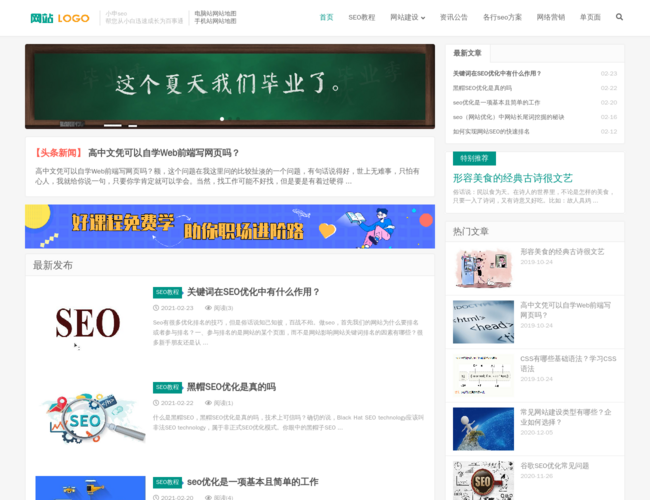The image size is (650, 500).
Task: Open post title seo优化是一项基本且简单的工作 in list
Action: (252, 482)
